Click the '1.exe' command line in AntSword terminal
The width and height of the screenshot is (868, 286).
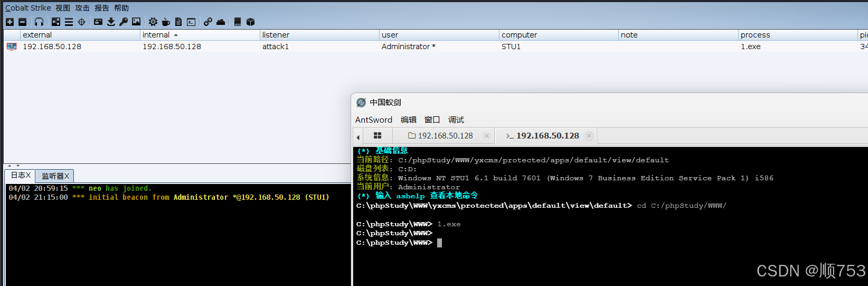408,224
